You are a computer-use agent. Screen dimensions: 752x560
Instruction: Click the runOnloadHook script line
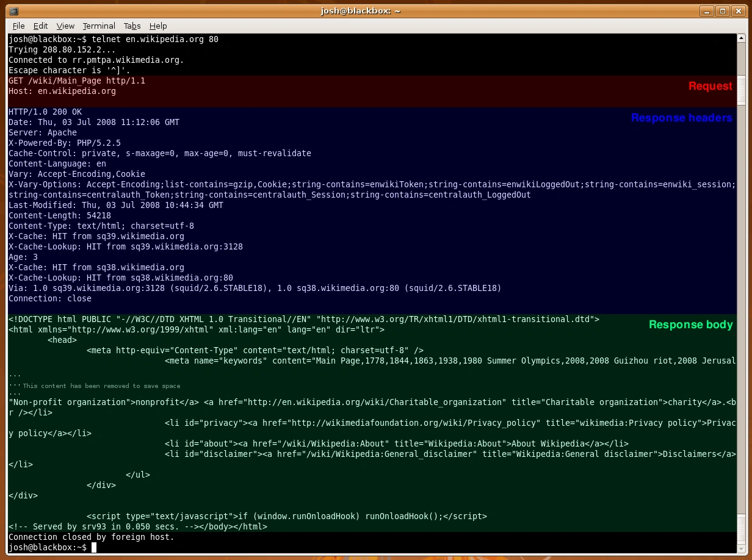point(287,516)
